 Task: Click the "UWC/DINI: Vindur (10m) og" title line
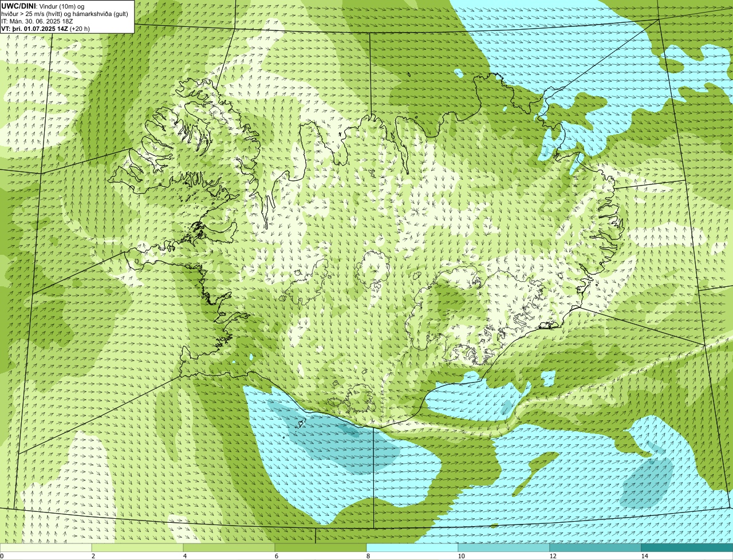tap(43, 6)
